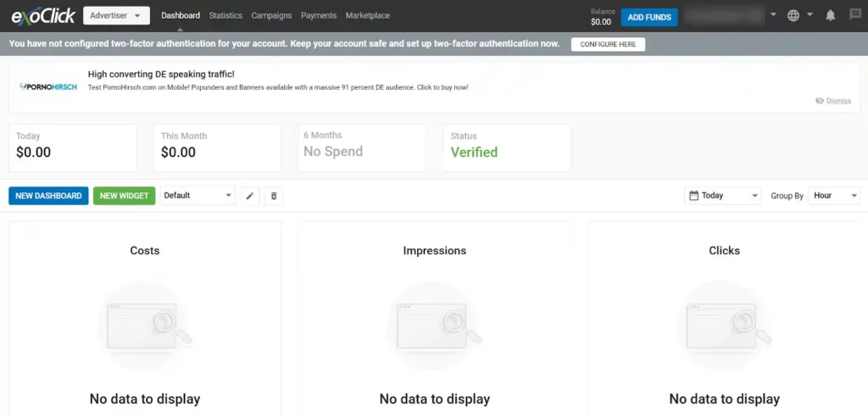The width and height of the screenshot is (868, 417).
Task: Click the Costs widget title
Action: 145,250
